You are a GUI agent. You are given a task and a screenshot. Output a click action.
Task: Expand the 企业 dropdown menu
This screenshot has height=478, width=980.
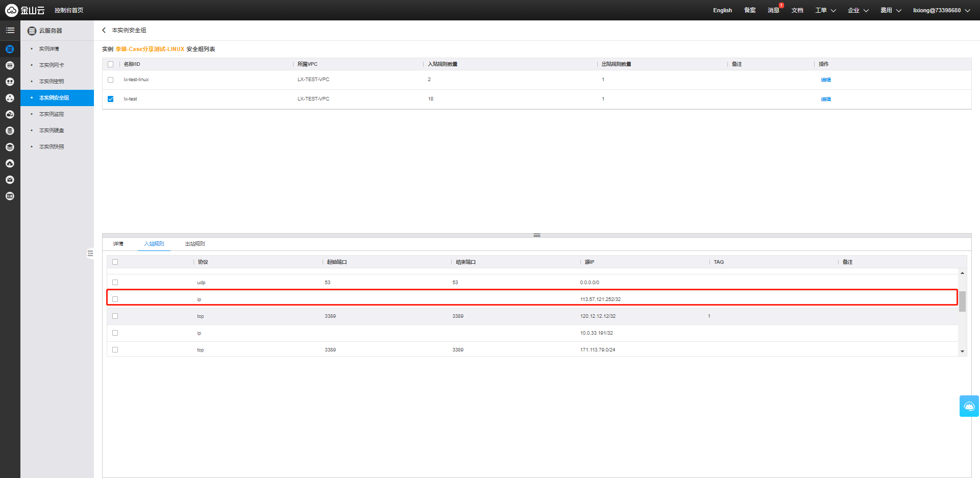click(x=858, y=10)
